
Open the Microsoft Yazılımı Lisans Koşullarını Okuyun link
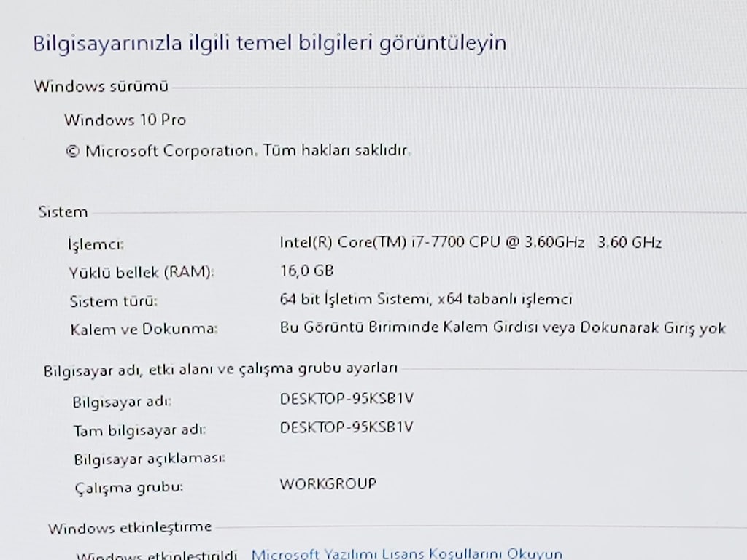point(407,554)
